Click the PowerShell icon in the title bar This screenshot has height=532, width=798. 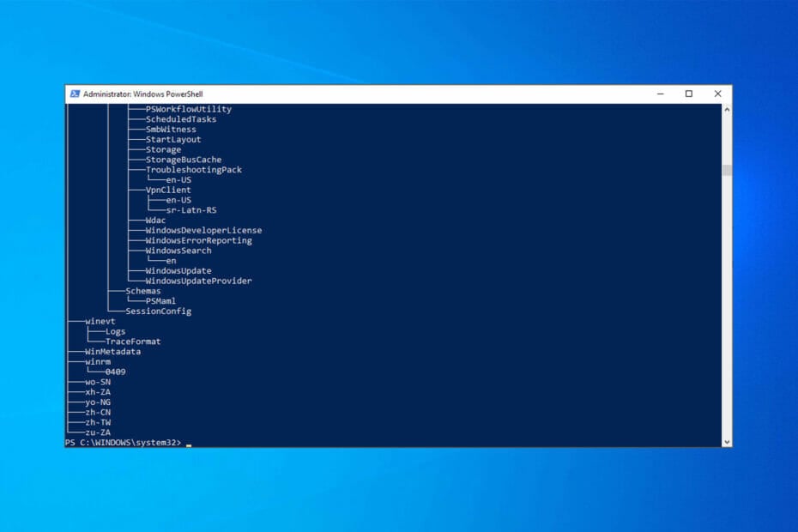(x=76, y=93)
